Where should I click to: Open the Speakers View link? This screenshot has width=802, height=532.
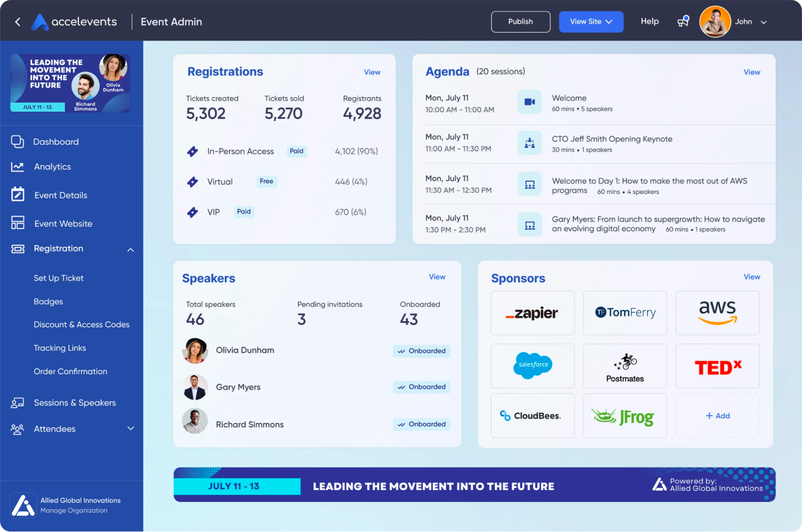[x=437, y=277]
